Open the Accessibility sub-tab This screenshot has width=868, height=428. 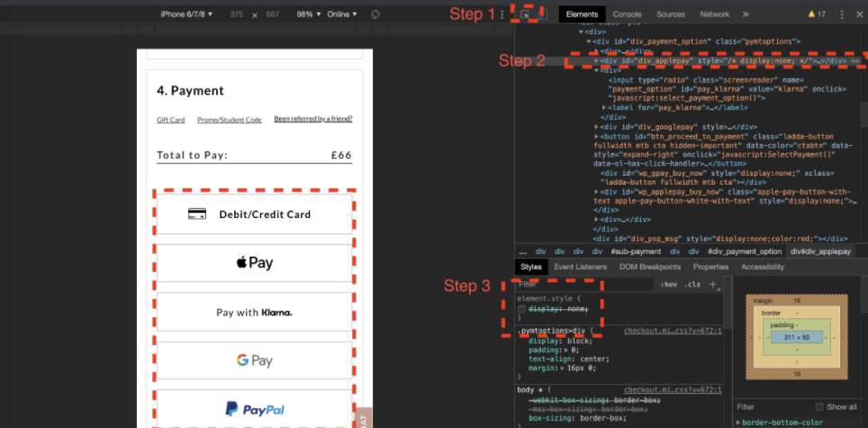763,267
